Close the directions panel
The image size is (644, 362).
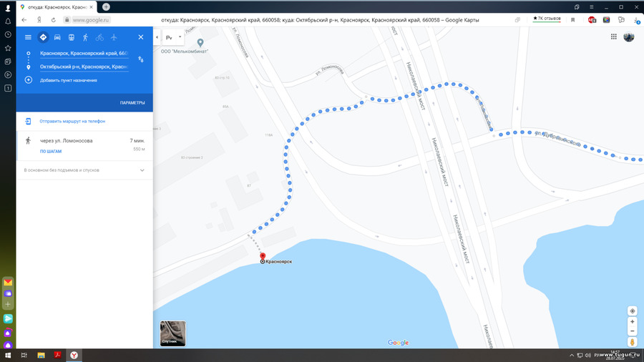click(x=141, y=37)
